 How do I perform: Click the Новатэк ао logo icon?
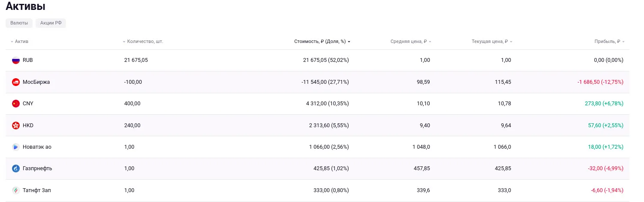[16, 147]
